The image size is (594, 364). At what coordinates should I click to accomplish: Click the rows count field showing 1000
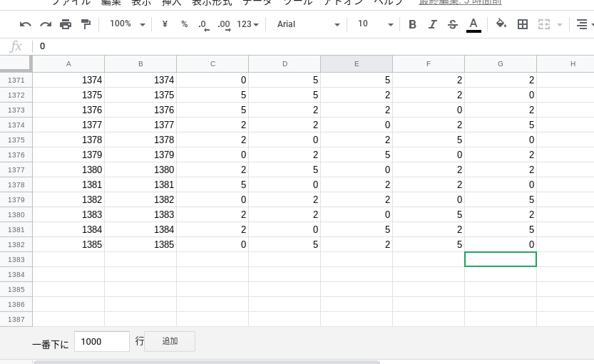pyautogui.click(x=102, y=342)
